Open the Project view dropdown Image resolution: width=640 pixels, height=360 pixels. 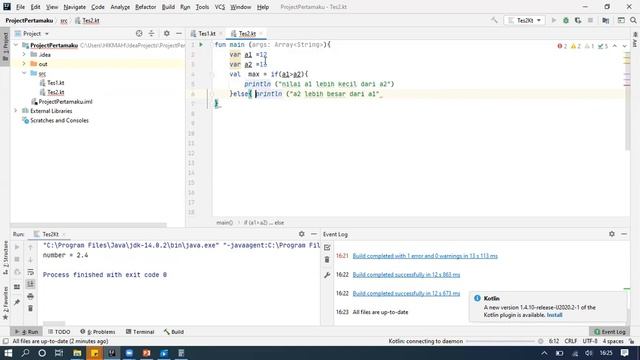[x=32, y=33]
